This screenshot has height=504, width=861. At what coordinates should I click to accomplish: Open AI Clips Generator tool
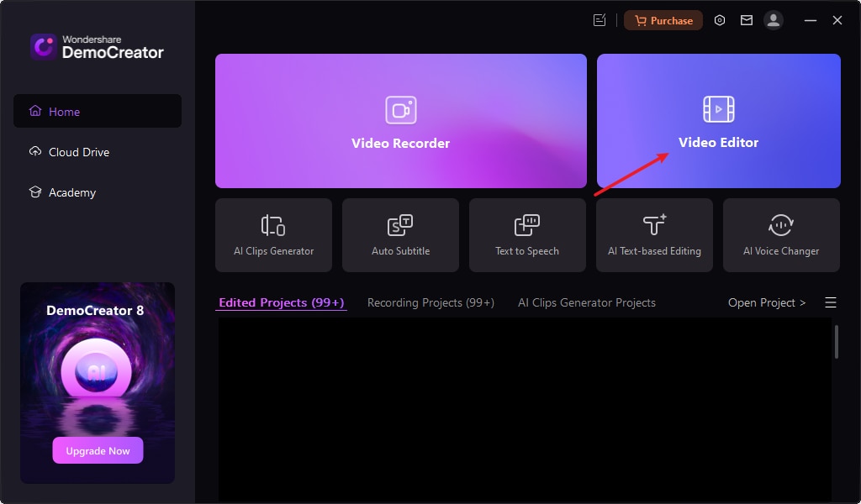pos(273,235)
